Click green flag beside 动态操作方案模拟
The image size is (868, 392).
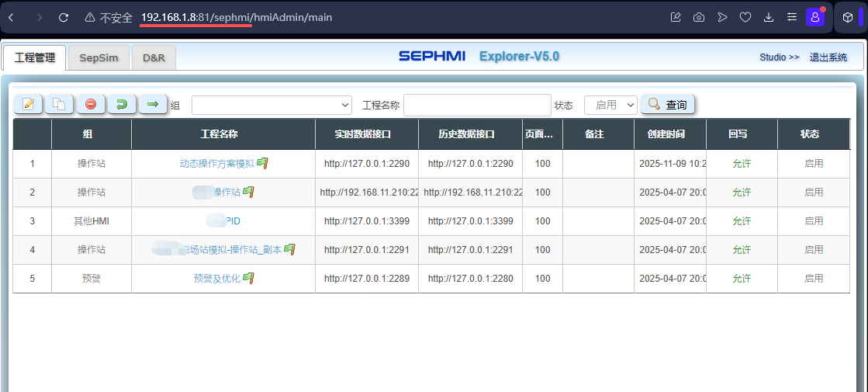263,163
